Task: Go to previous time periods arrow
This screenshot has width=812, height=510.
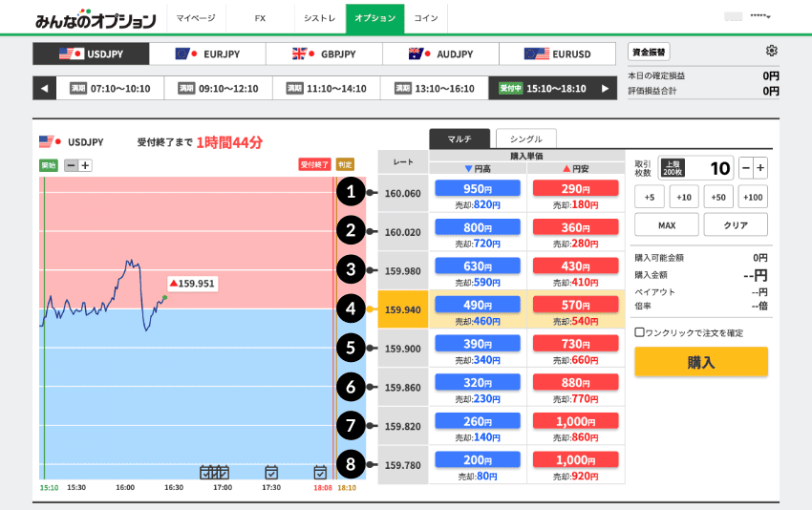Action: coord(44,89)
